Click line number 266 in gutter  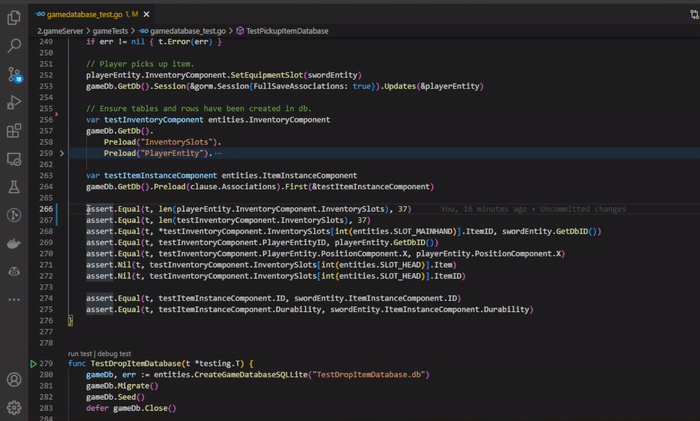pos(46,209)
